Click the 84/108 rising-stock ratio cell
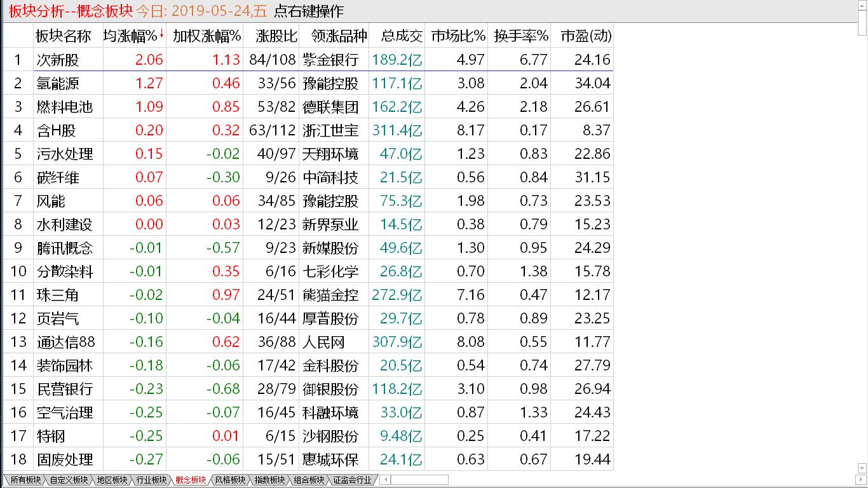Viewport: 868px width, 488px height. 273,60
